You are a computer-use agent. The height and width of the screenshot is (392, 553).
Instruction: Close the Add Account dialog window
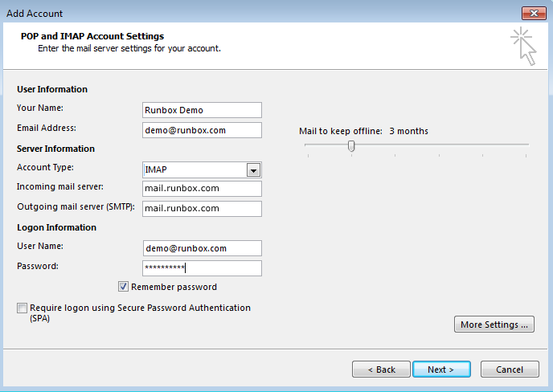(x=533, y=13)
